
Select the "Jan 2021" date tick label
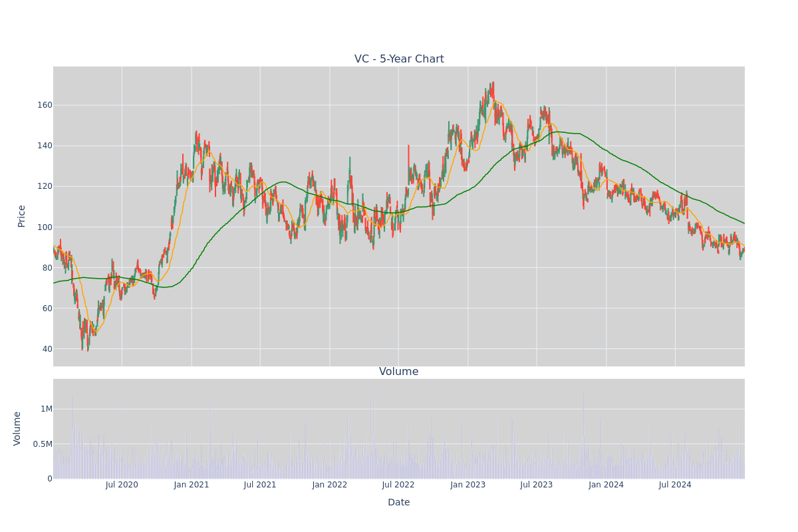pos(192,485)
